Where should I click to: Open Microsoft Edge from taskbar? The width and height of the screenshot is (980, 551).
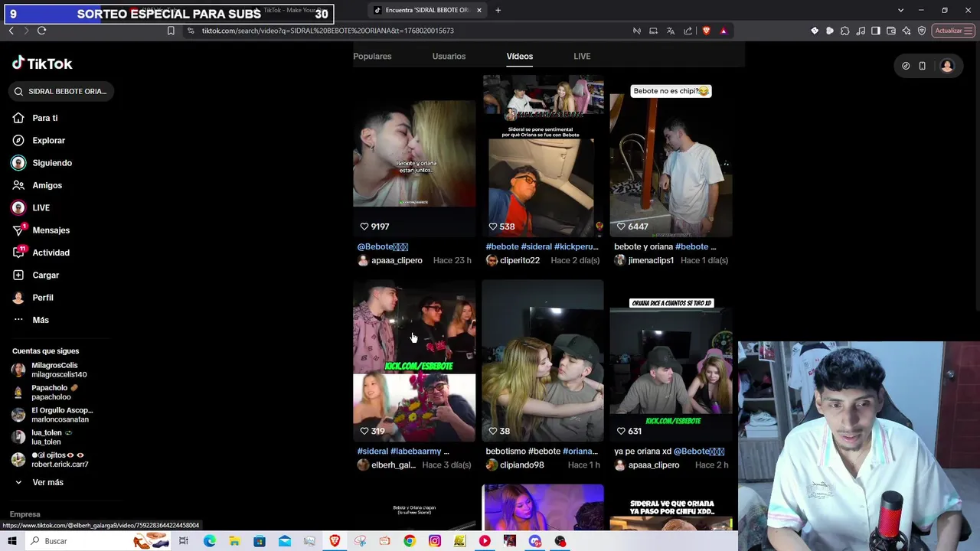209,541
